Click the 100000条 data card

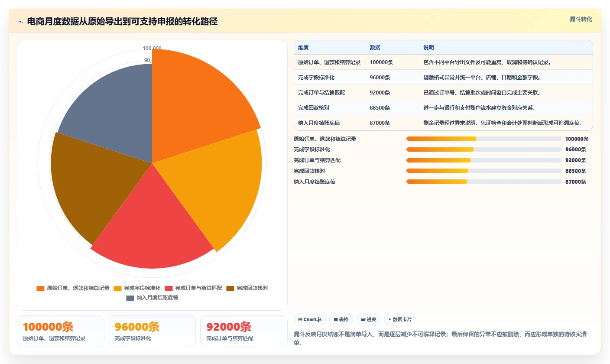61,331
